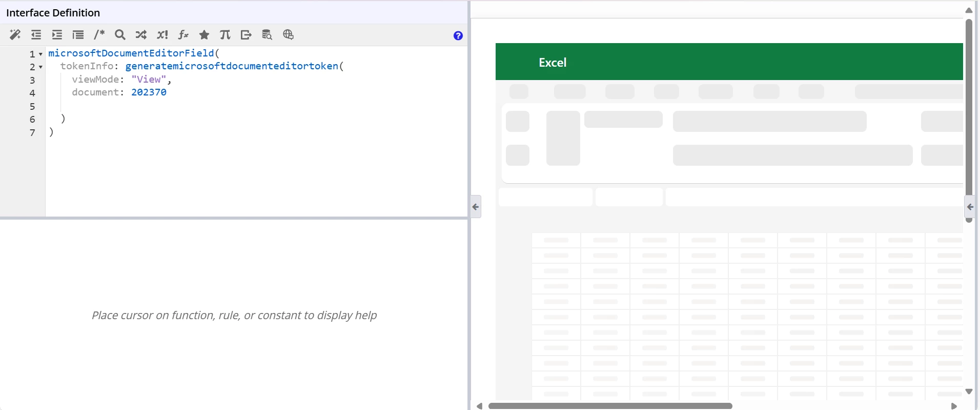
Task: Click the x! local variable icon
Action: click(162, 35)
